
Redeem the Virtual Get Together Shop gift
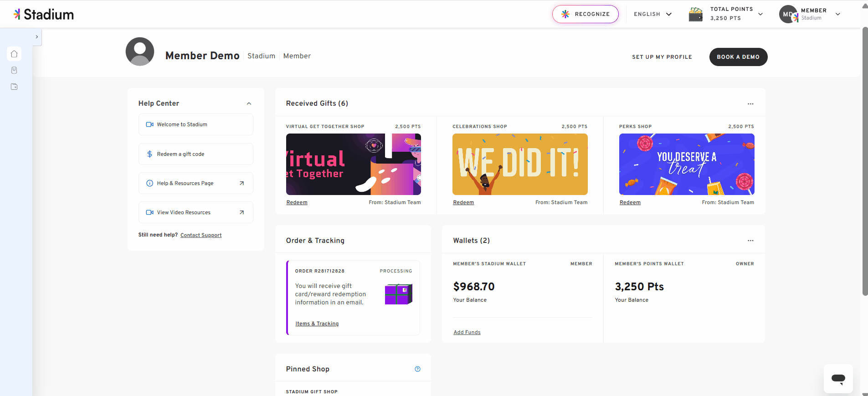tap(297, 202)
